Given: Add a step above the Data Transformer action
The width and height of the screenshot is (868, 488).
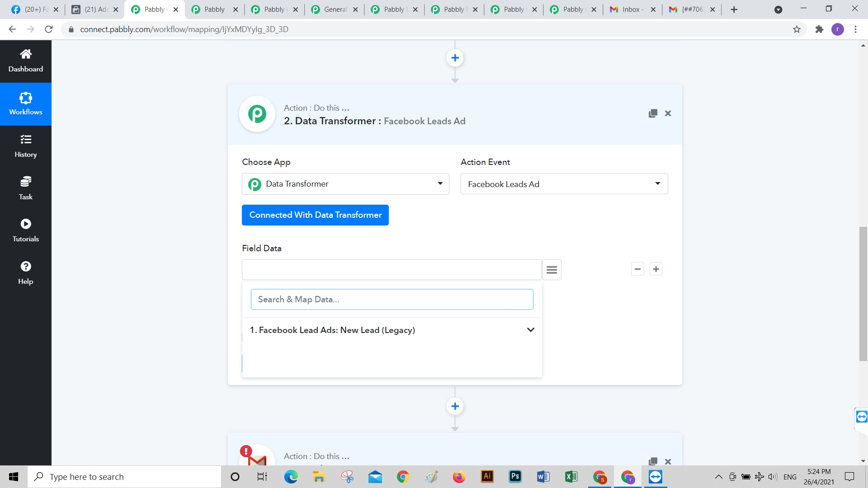Looking at the screenshot, I should [x=455, y=58].
